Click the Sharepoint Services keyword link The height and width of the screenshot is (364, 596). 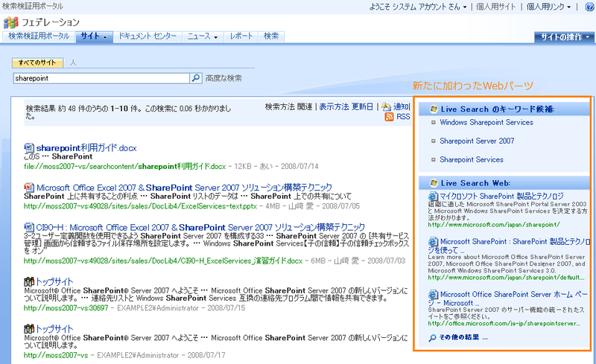click(472, 160)
